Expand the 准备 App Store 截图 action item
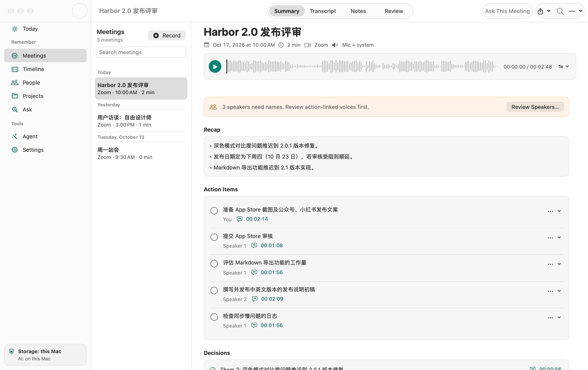 click(x=559, y=211)
